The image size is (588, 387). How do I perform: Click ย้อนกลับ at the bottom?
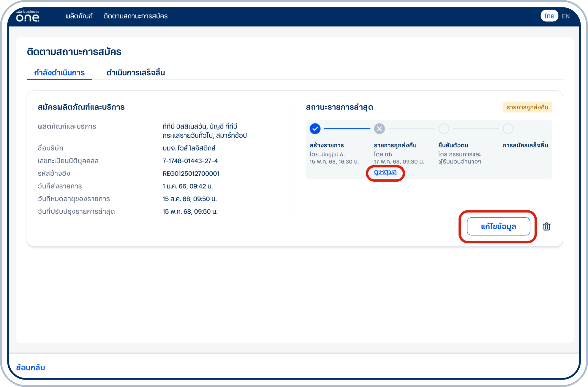(31, 367)
